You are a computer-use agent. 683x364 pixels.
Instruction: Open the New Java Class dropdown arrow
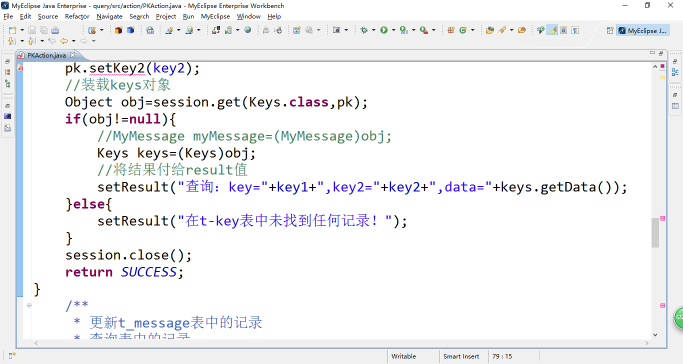[473, 30]
